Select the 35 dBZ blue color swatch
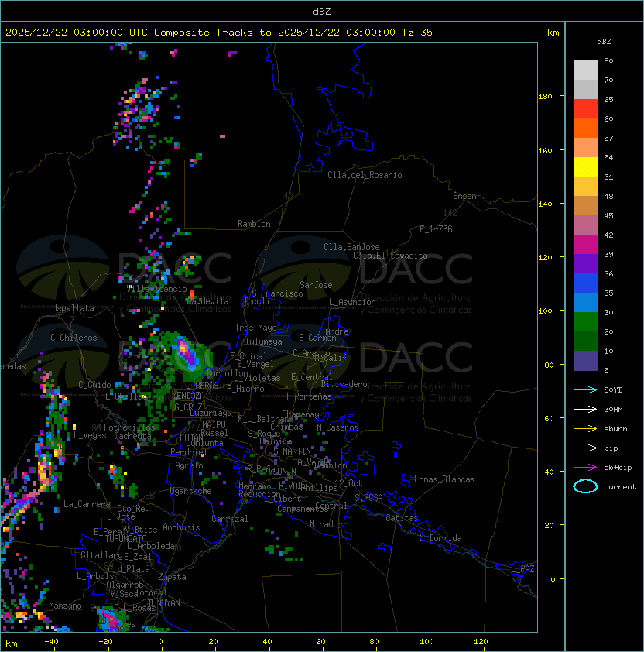Viewport: 644px width, 652px height. pos(585,302)
